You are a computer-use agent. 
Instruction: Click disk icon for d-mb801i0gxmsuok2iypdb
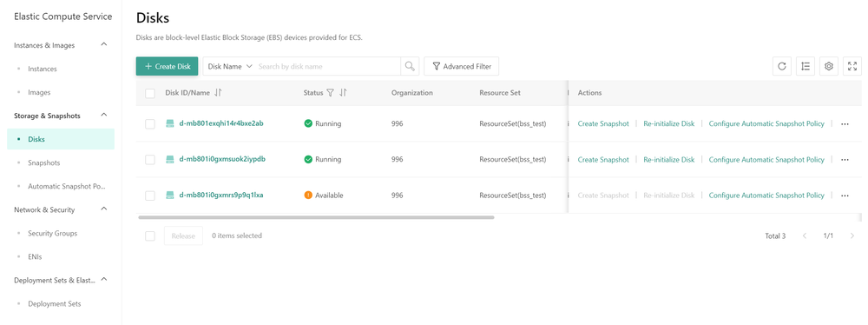pos(170,159)
